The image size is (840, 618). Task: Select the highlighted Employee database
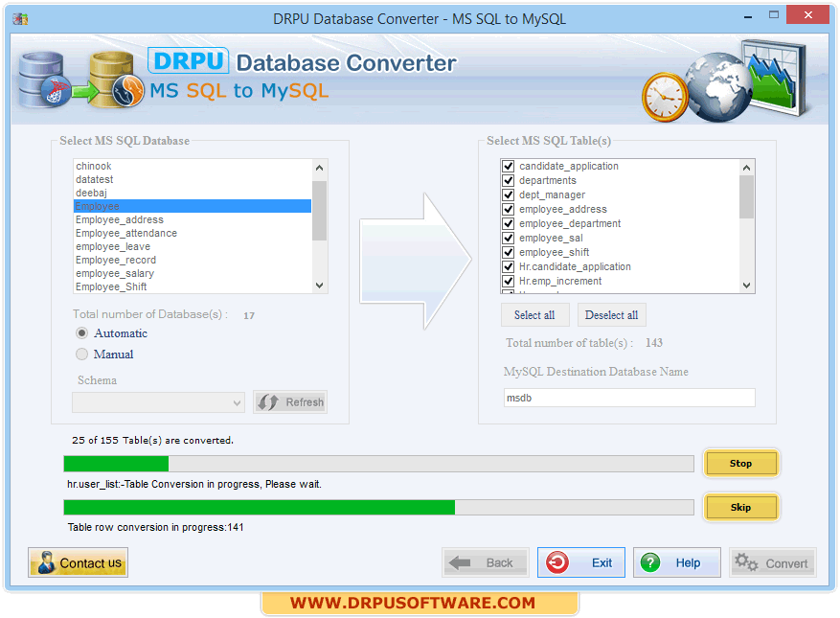pos(193,206)
